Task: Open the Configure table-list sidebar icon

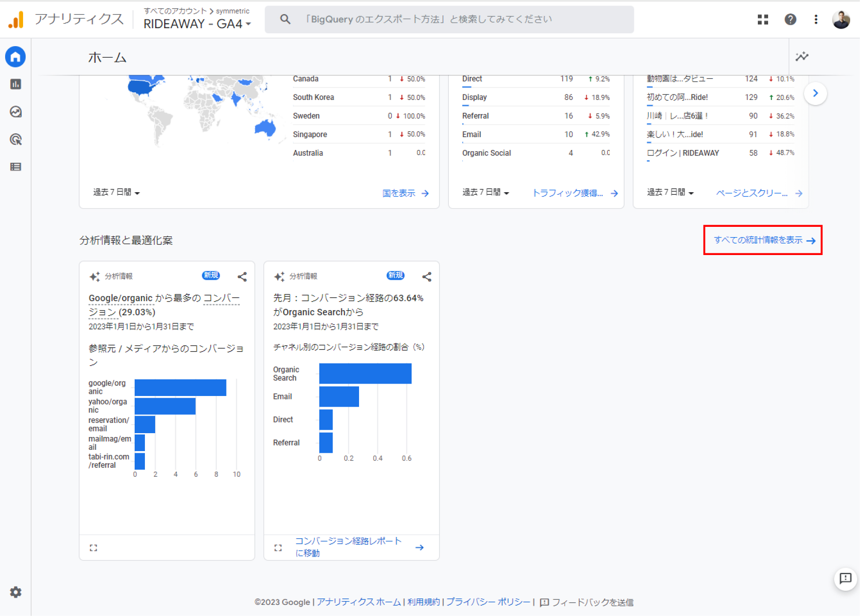Action: [15, 167]
